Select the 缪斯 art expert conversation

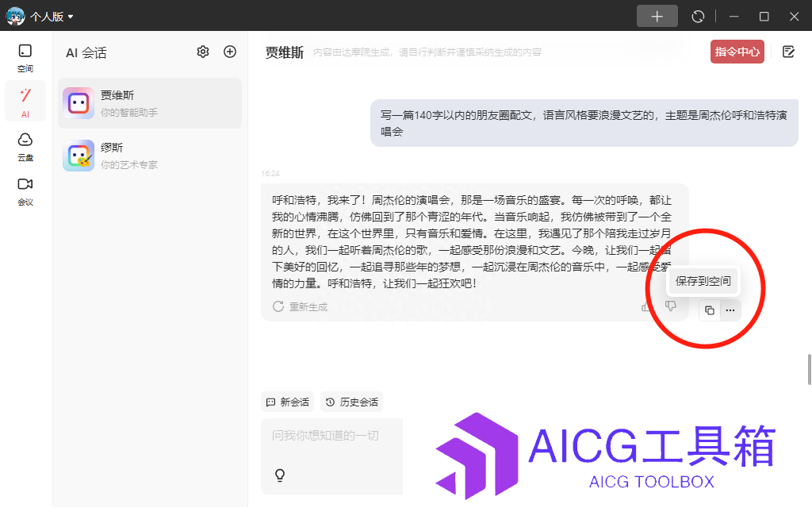pyautogui.click(x=150, y=156)
